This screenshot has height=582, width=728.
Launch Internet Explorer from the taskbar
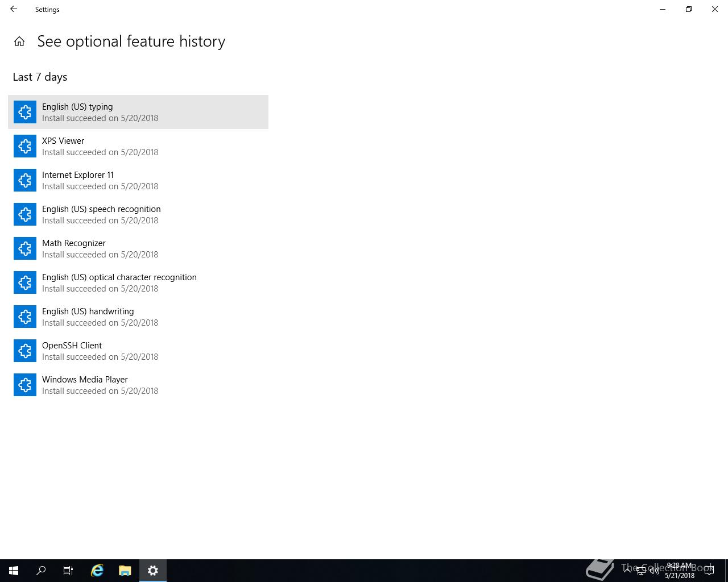[97, 571]
